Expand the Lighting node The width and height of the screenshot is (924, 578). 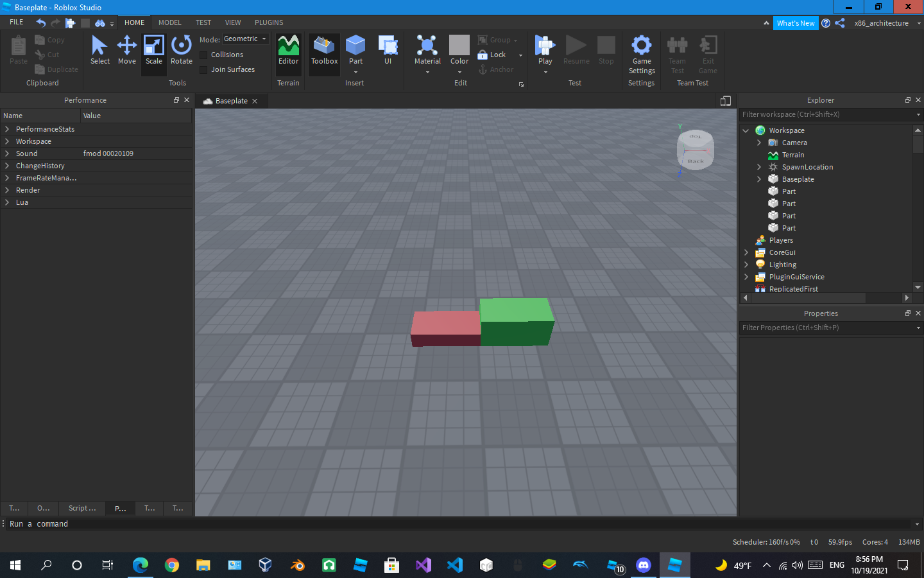coord(746,265)
